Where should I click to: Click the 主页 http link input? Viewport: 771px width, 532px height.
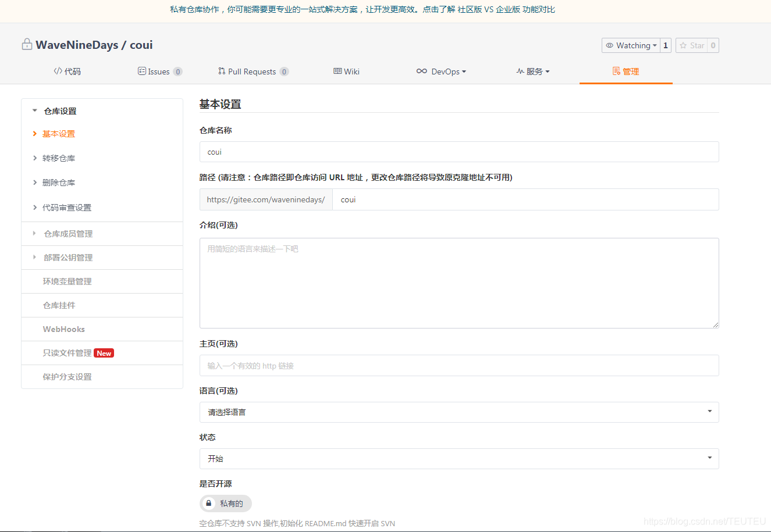(459, 365)
